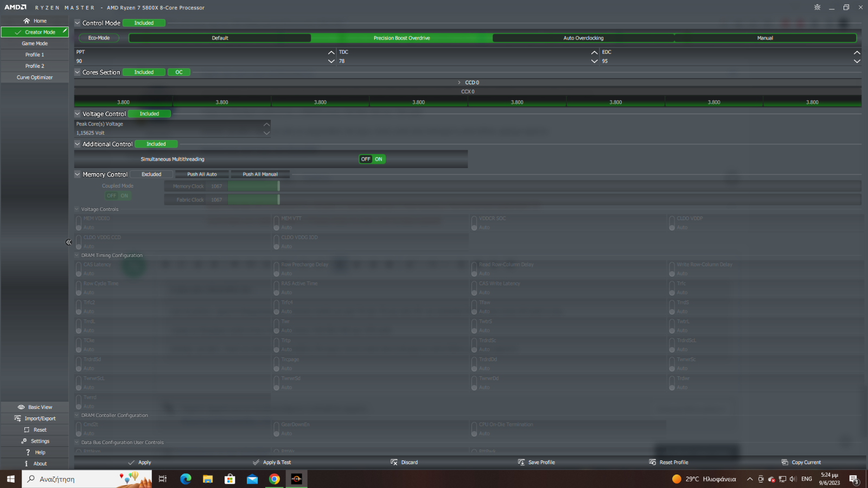This screenshot has width=868, height=488.
Task: Switch to Basic View
Action: (x=35, y=407)
